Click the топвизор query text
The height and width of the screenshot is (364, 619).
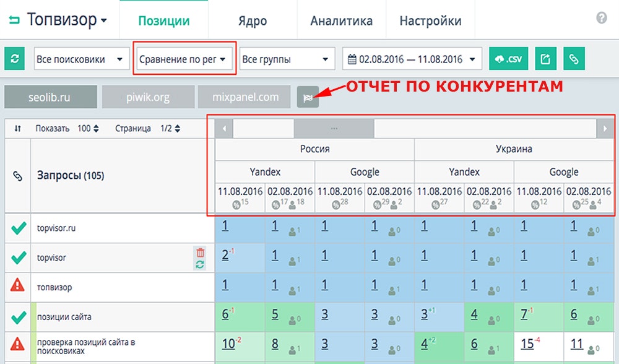[x=54, y=287]
